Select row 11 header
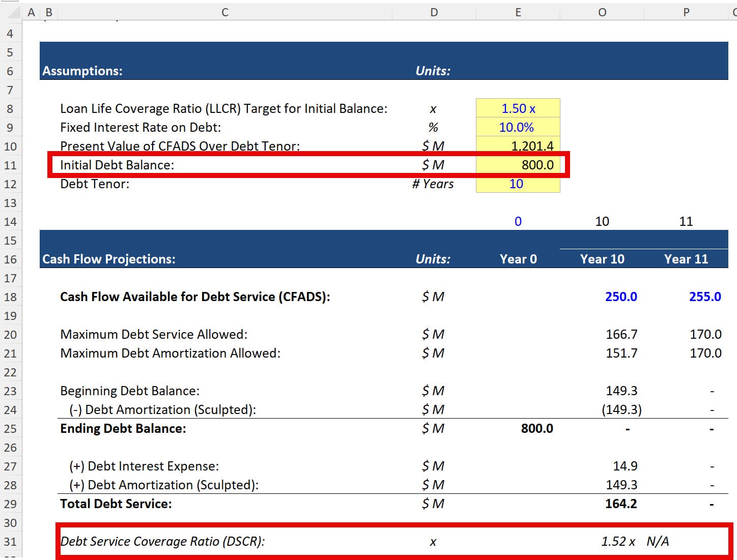 (x=10, y=165)
